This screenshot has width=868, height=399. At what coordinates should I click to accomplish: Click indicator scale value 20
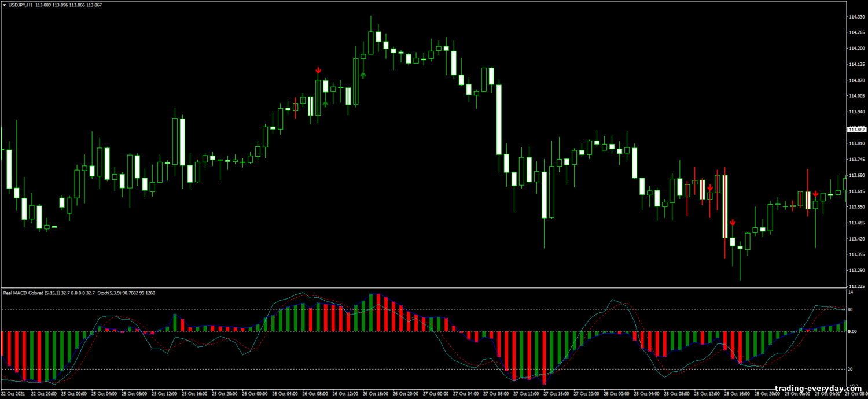pyautogui.click(x=850, y=369)
